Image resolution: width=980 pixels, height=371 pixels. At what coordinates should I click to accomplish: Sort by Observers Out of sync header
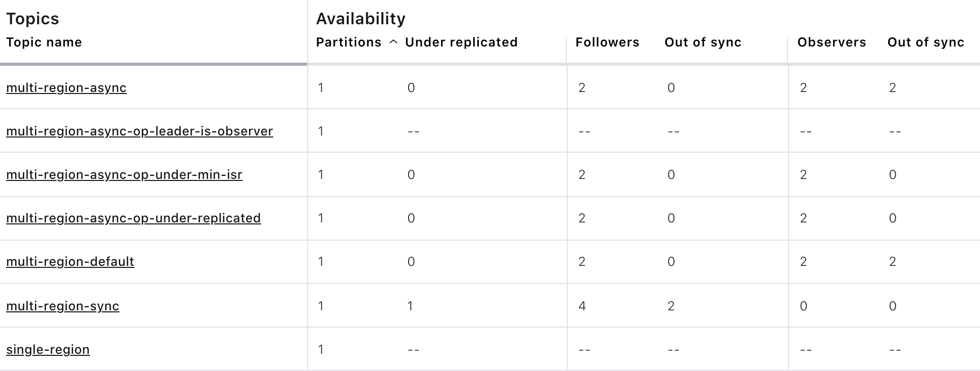pyautogui.click(x=925, y=42)
